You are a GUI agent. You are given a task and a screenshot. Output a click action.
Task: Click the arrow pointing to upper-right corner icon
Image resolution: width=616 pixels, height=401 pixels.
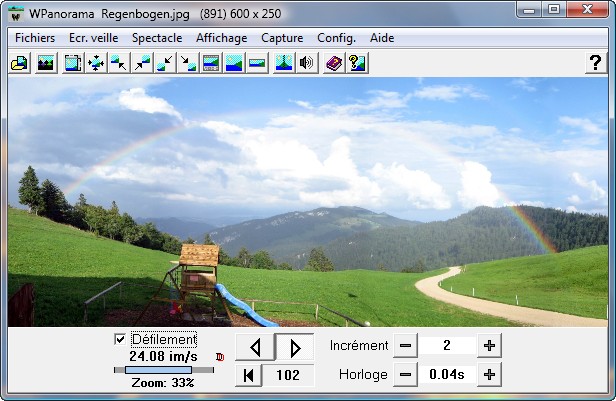click(x=142, y=63)
